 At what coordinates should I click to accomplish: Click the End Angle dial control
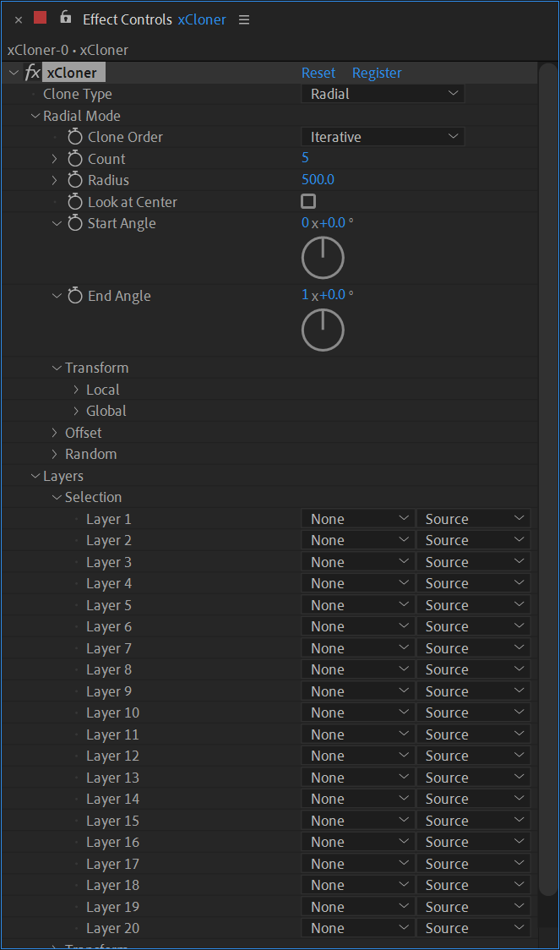(x=323, y=330)
